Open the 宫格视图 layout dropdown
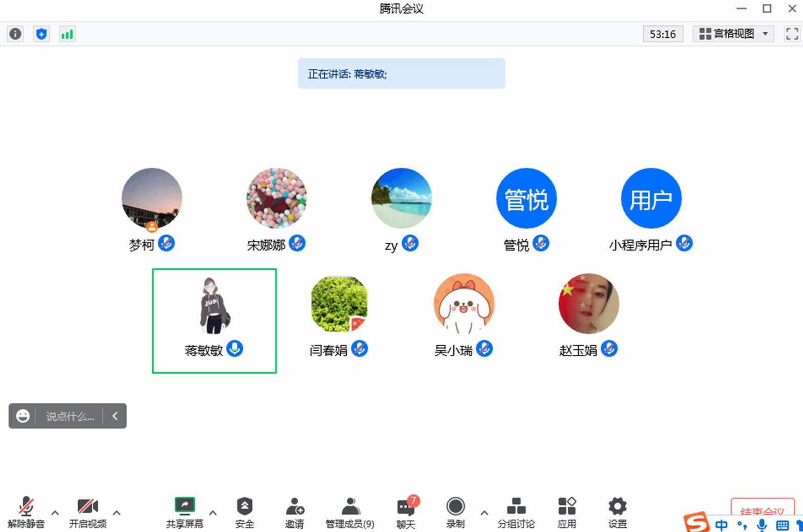Screen dimensions: 803x532 click(733, 34)
